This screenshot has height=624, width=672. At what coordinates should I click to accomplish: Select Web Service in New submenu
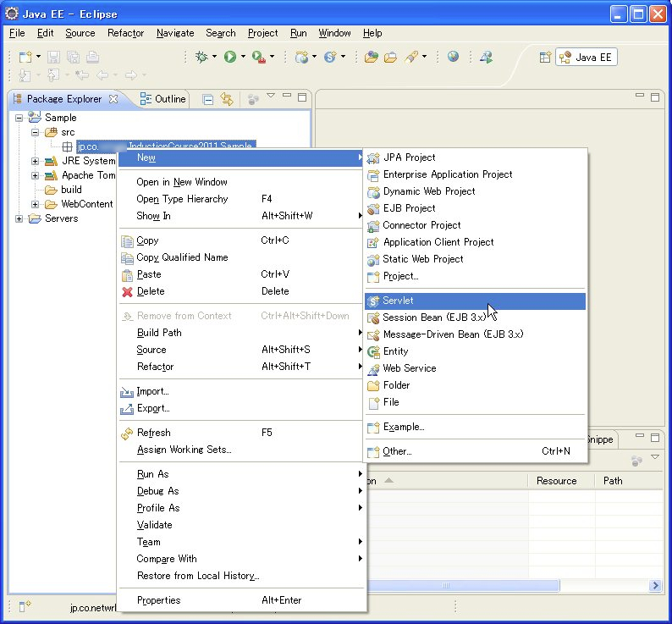click(475, 368)
